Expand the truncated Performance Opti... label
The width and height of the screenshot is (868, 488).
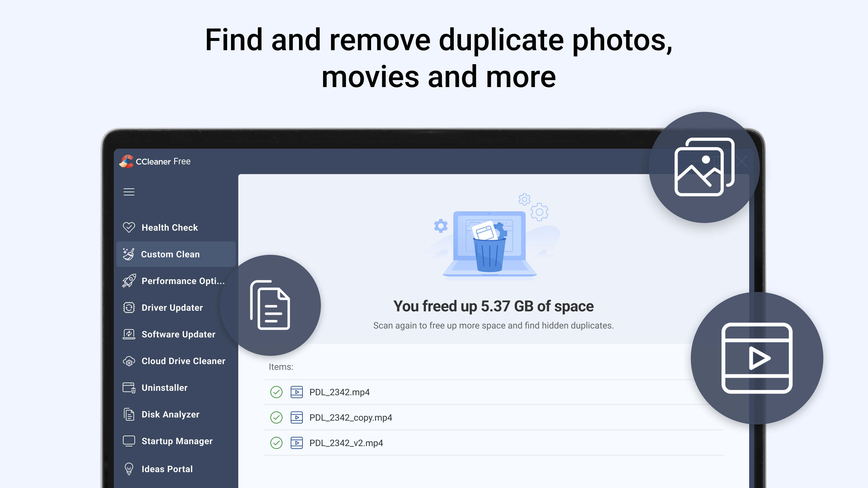(184, 281)
